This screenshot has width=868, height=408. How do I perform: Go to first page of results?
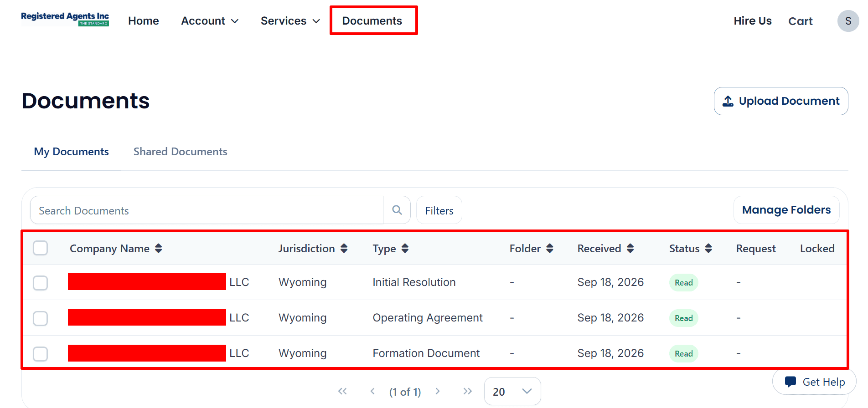342,391
